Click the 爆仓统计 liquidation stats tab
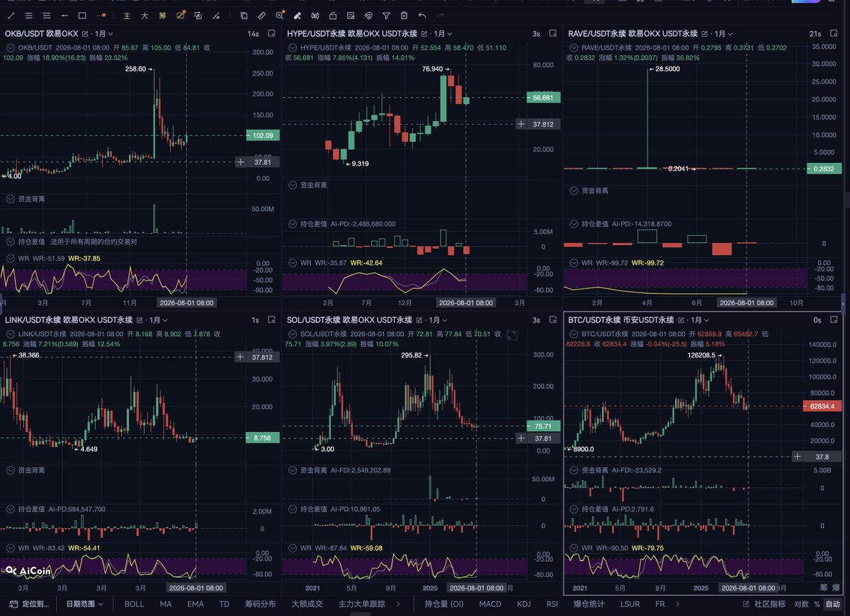850x616 pixels. 589,604
